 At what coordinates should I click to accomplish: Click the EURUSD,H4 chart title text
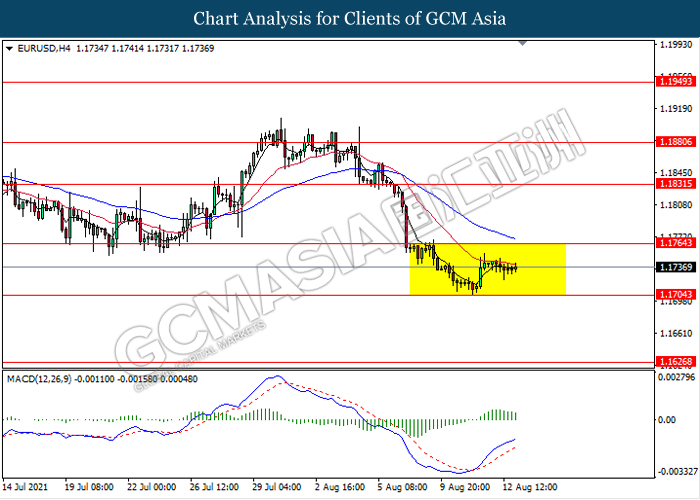(44, 49)
